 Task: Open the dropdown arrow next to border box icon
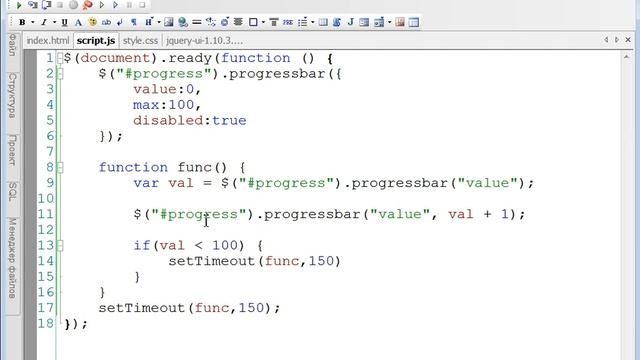click(263, 22)
